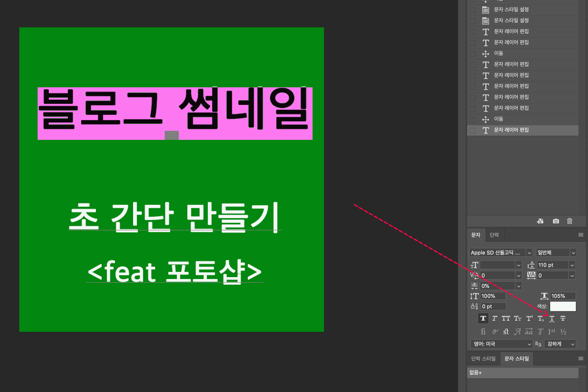This screenshot has width=588, height=392.
Task: Click the delete history state trash icon
Action: pos(569,221)
